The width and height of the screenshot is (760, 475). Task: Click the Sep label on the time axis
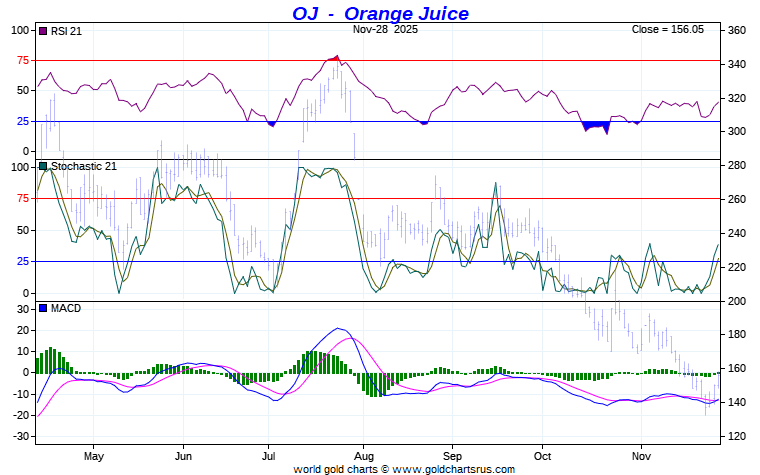[x=451, y=455]
